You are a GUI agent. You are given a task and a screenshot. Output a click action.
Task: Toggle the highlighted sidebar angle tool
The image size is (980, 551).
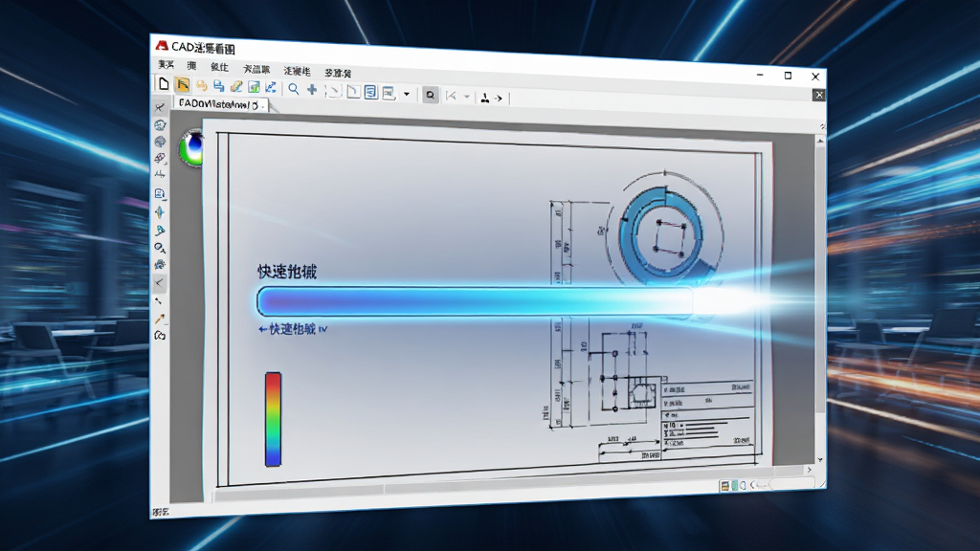tap(160, 283)
